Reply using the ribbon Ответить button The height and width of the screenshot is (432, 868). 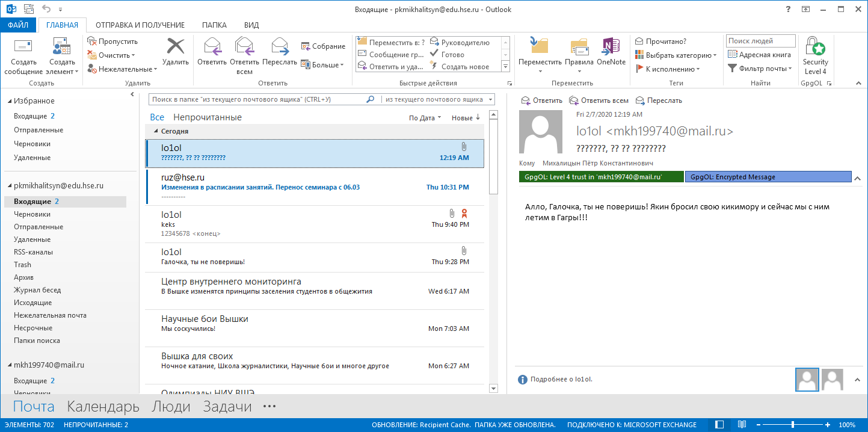pyautogui.click(x=211, y=52)
